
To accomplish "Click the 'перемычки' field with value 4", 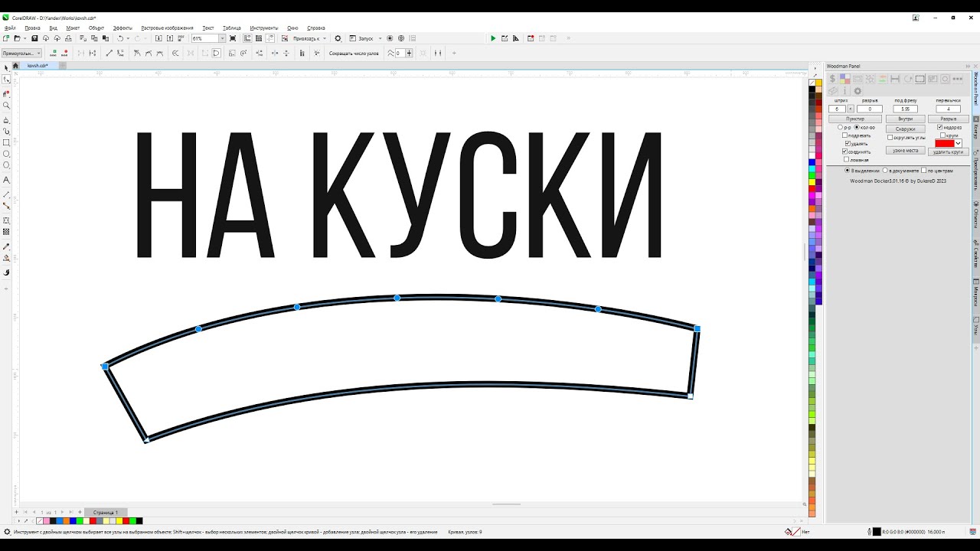I will pos(948,109).
